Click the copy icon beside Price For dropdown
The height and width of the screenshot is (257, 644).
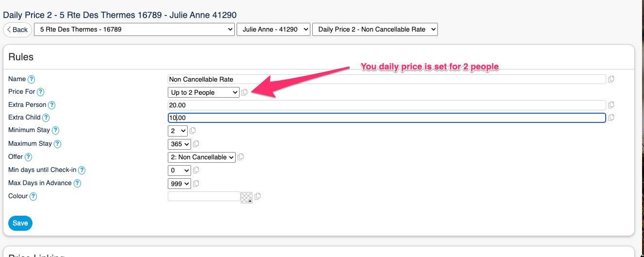tap(244, 92)
